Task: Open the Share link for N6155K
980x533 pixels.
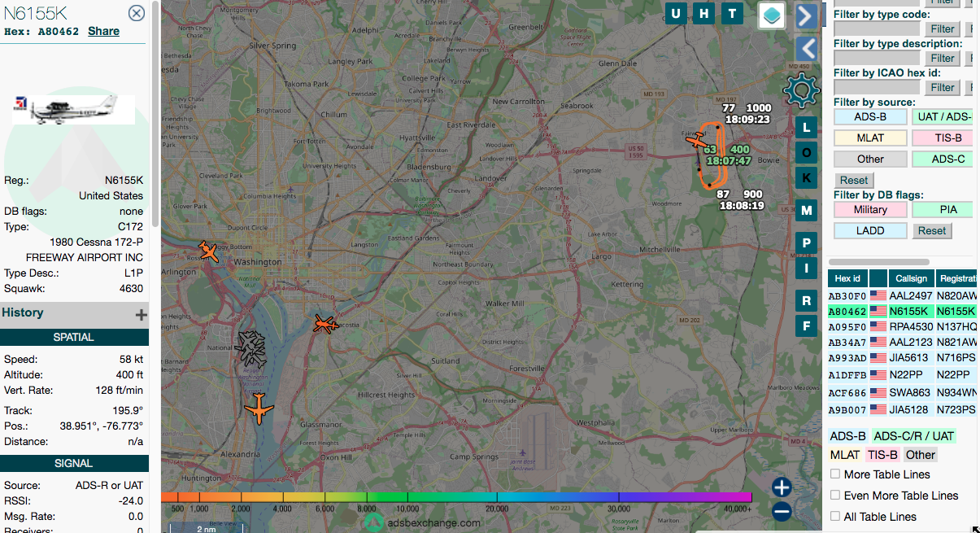Action: pyautogui.click(x=103, y=31)
